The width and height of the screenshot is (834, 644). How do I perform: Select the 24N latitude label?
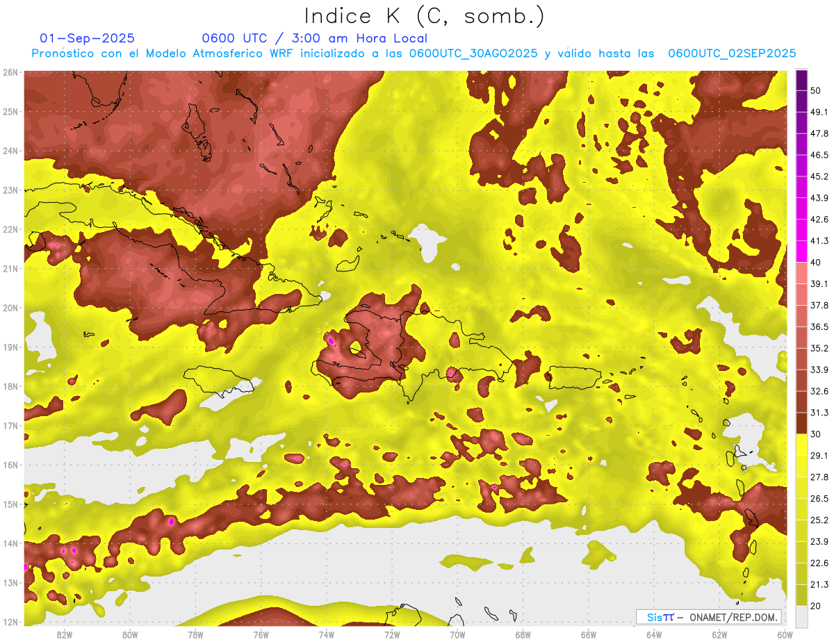pyautogui.click(x=10, y=151)
